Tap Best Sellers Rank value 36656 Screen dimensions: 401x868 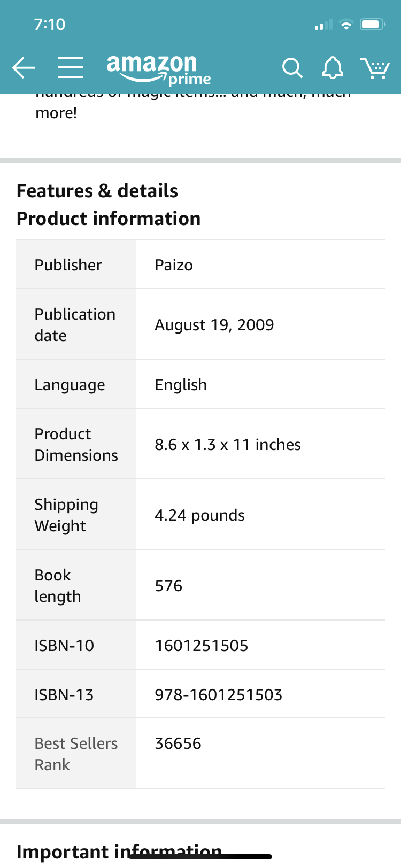tap(178, 743)
